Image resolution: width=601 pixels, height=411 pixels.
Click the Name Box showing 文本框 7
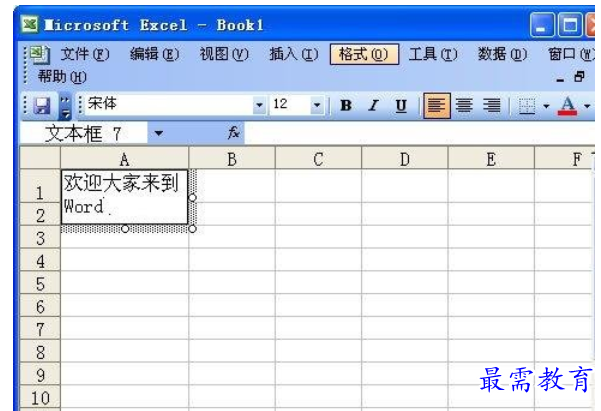tap(84, 133)
